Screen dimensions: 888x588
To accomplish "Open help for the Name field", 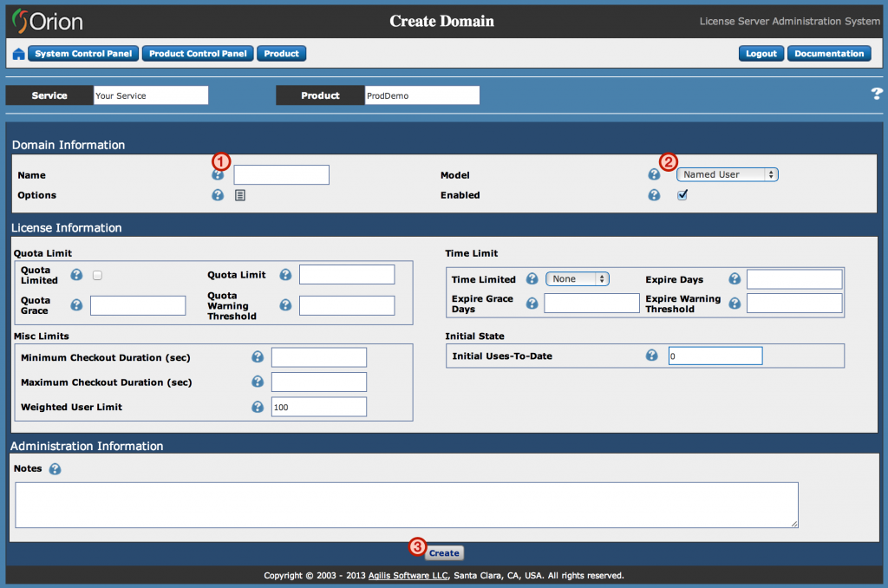I will 217,174.
